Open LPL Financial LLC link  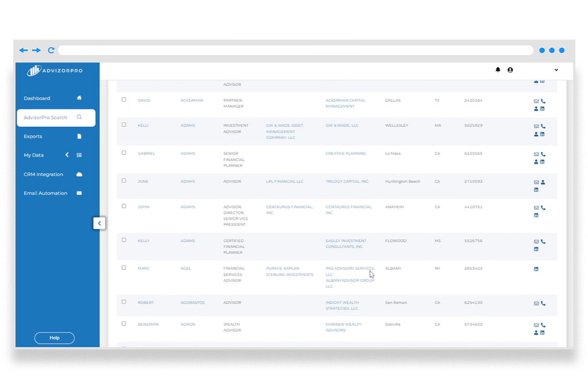[285, 181]
